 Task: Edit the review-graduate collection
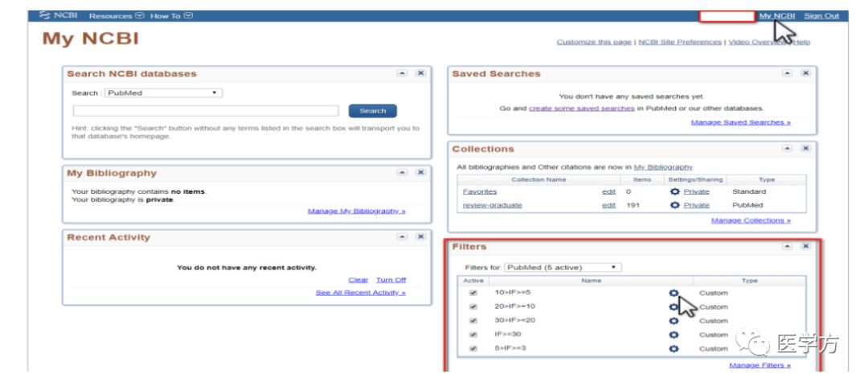(608, 205)
